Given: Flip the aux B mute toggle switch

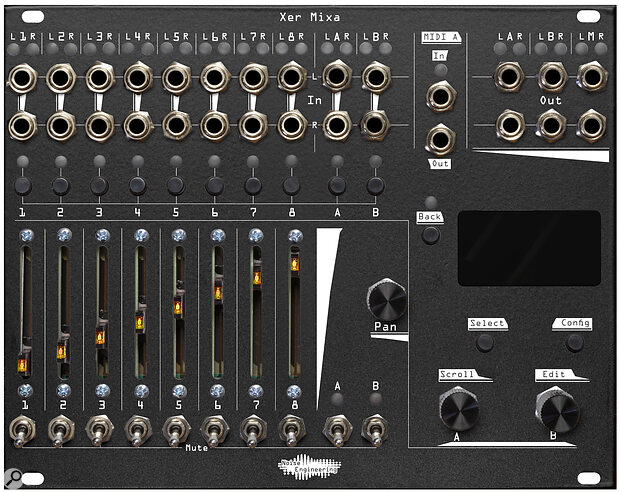Looking at the screenshot, I should (x=375, y=434).
